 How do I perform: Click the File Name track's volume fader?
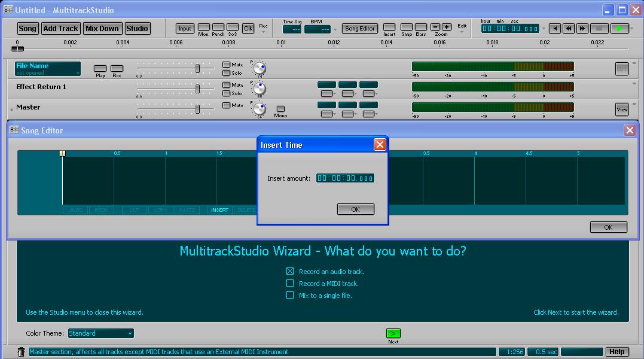197,68
